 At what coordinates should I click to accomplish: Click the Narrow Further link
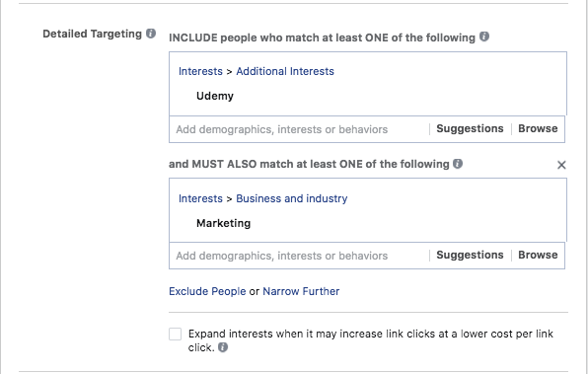coord(301,291)
